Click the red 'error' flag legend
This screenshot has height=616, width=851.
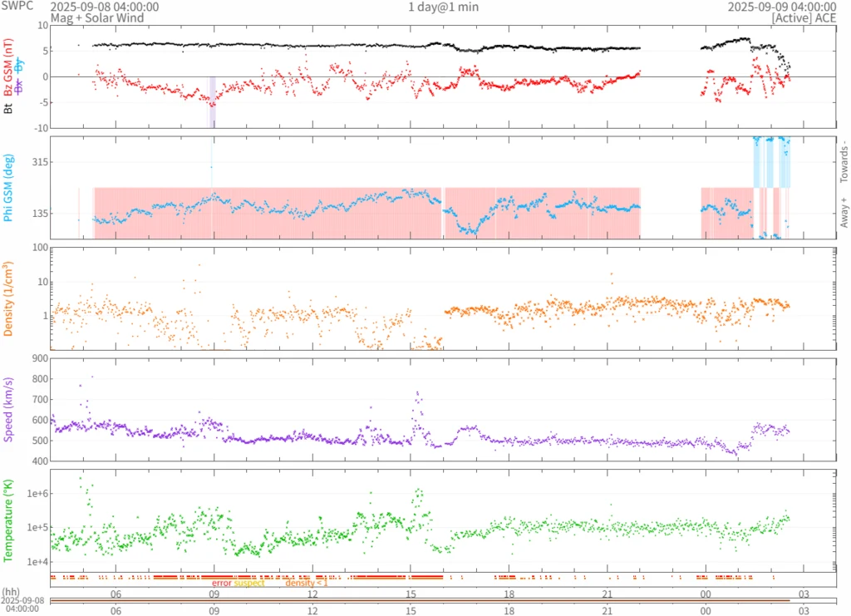point(222,584)
